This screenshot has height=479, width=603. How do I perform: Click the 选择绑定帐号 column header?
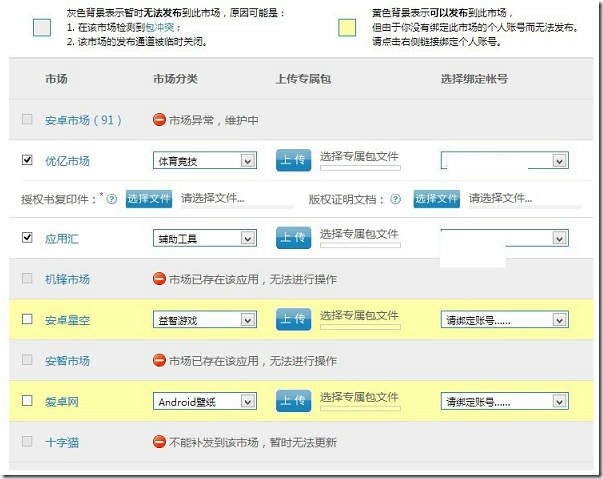(x=474, y=79)
